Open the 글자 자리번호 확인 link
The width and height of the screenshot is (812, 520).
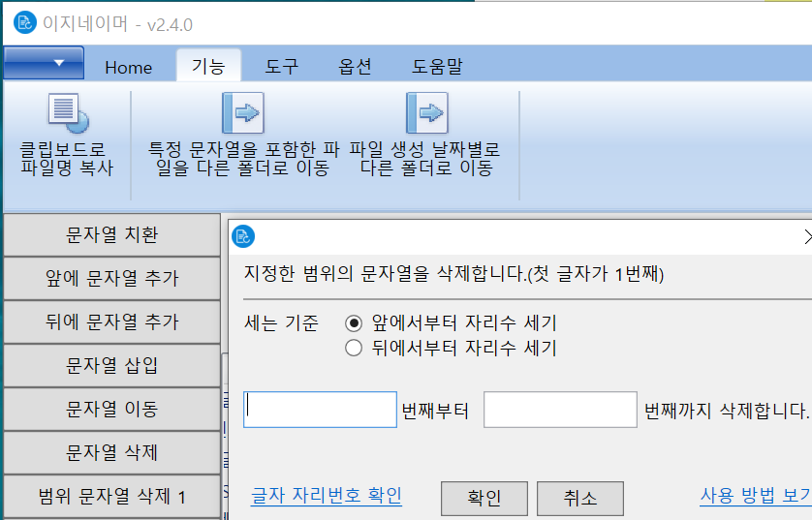327,495
